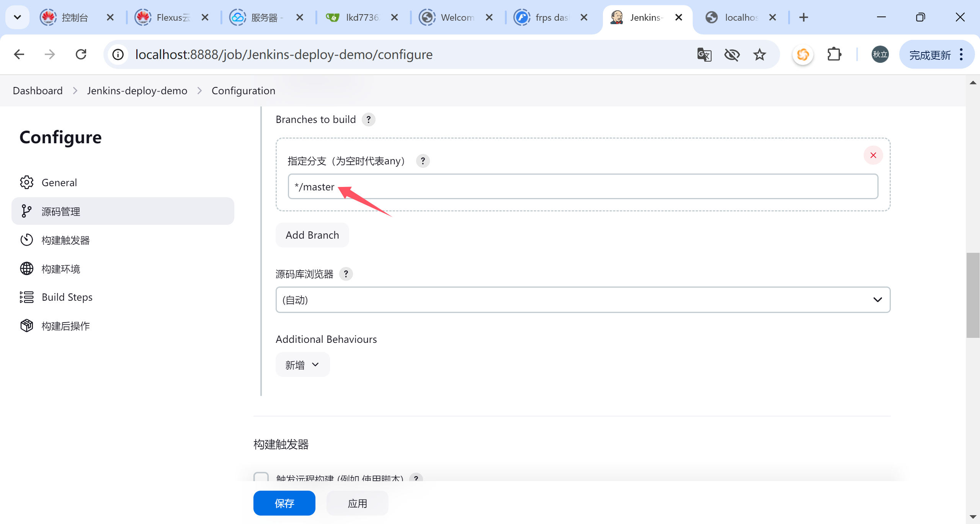Click the */master branch input field
Viewport: 980px width, 524px height.
coord(582,187)
